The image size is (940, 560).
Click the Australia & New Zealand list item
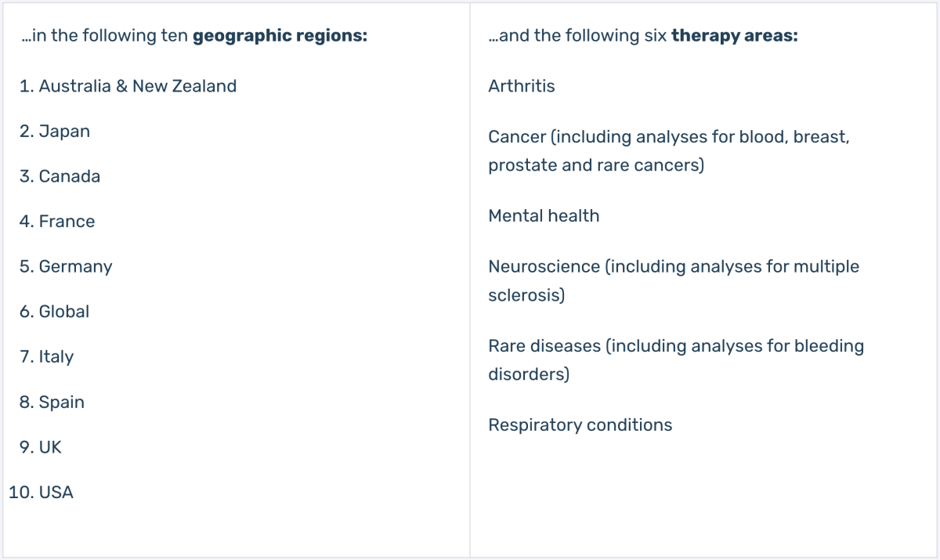coord(128,86)
